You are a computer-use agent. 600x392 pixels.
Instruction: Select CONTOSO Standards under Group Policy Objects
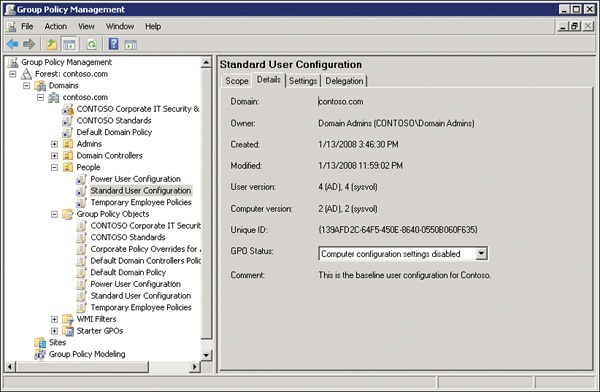[x=128, y=237]
